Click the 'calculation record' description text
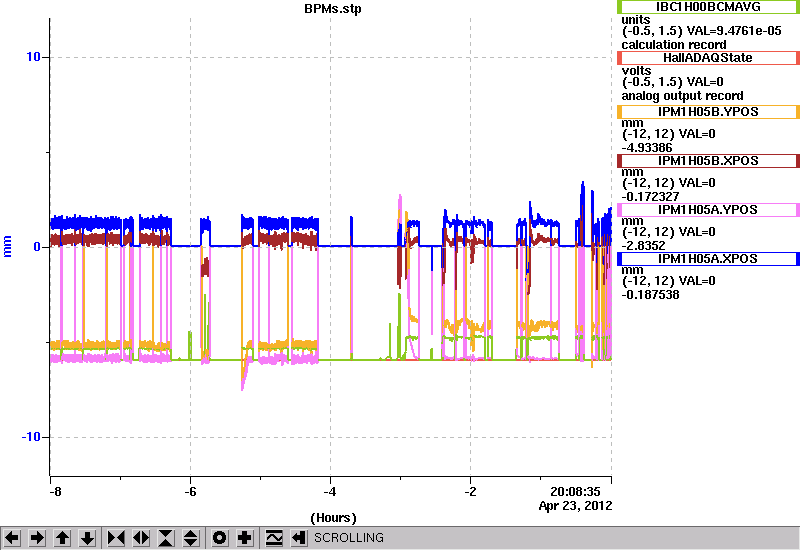Viewport: 800px width, 550px height. tap(673, 44)
